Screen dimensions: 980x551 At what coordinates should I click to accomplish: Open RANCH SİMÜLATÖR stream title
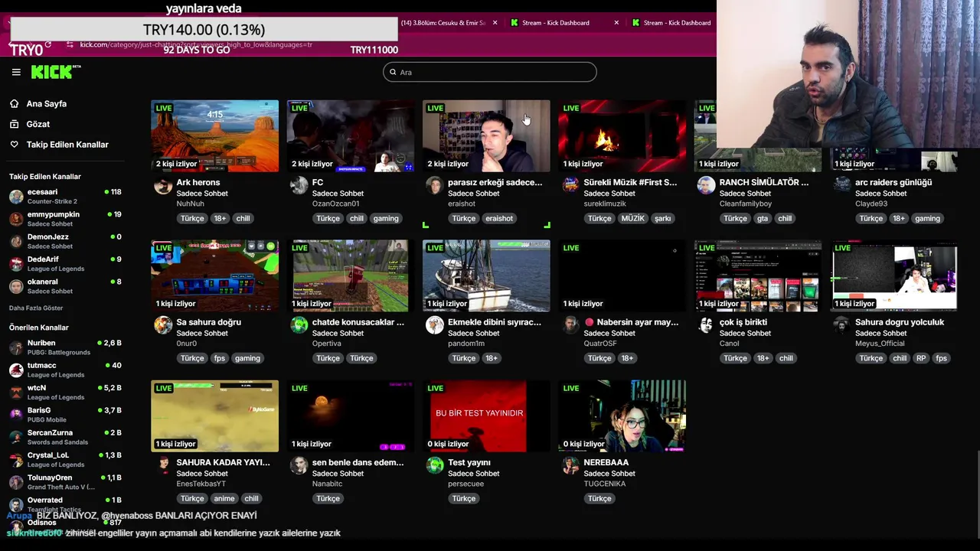(x=764, y=182)
